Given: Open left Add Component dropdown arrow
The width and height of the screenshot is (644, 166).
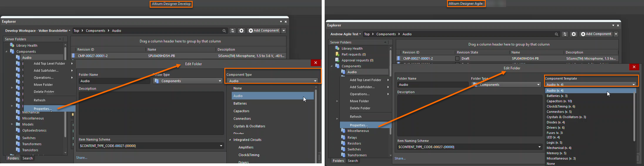Looking at the screenshot, I should [284, 31].
